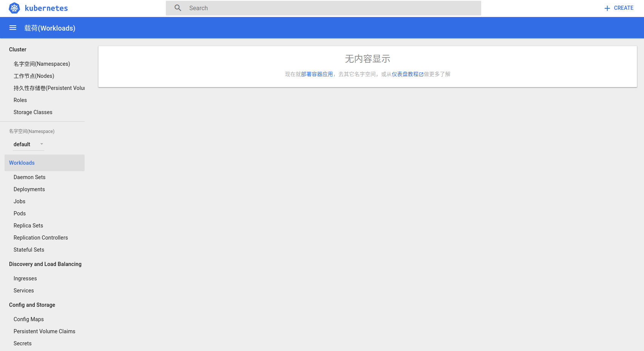Open Stateful Sets
This screenshot has width=644, height=351.
29,250
